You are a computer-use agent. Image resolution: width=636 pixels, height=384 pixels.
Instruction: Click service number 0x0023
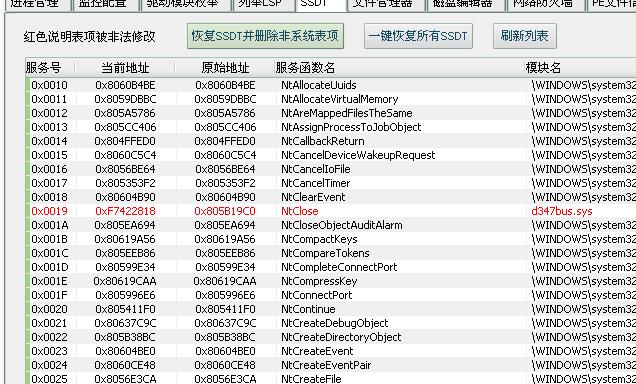click(x=49, y=351)
